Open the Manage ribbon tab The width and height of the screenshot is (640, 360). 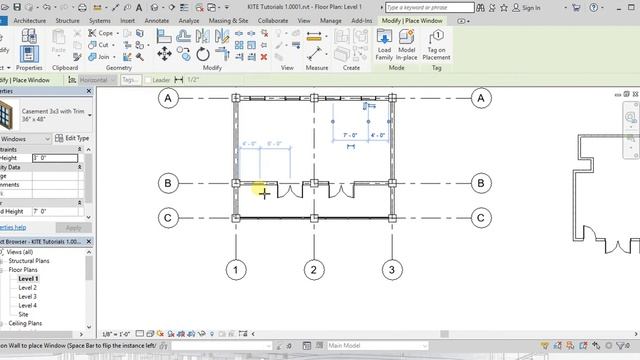[331, 20]
